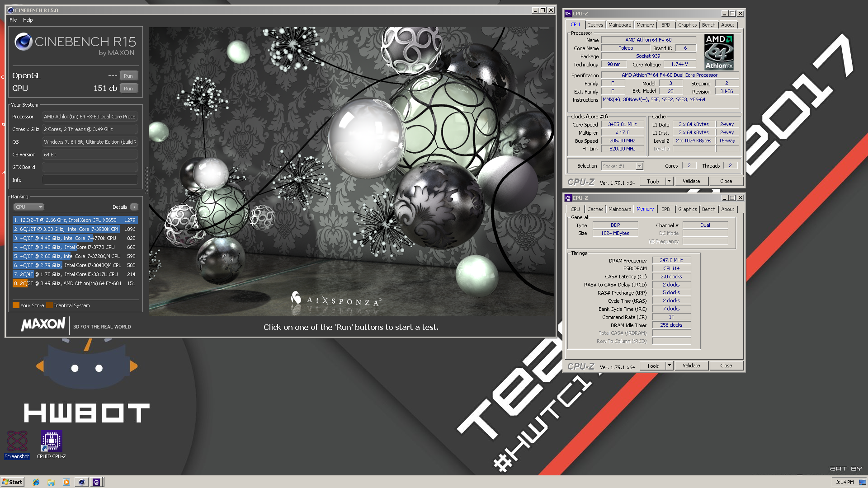Click the lower CPU-Z window title icon
The height and width of the screenshot is (488, 868).
[568, 198]
